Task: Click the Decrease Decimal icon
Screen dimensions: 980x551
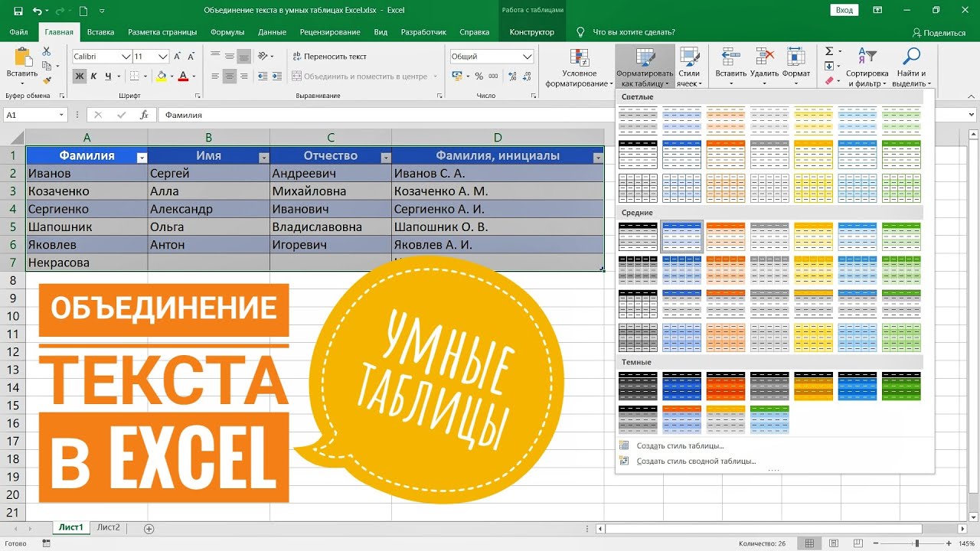Action: [x=526, y=76]
